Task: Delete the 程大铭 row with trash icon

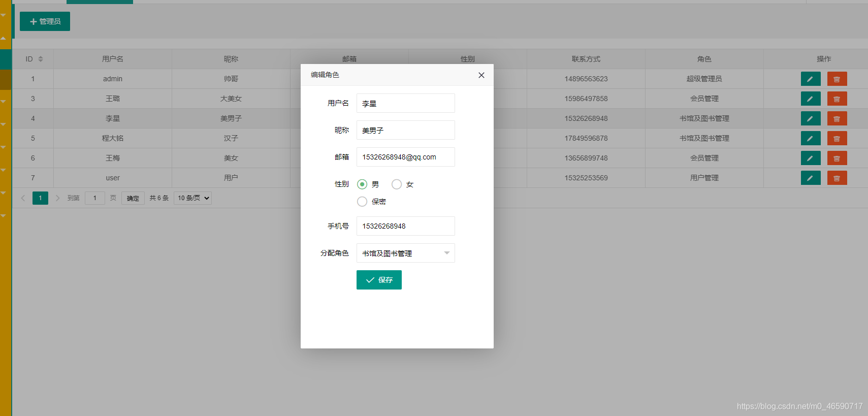Action: click(837, 139)
